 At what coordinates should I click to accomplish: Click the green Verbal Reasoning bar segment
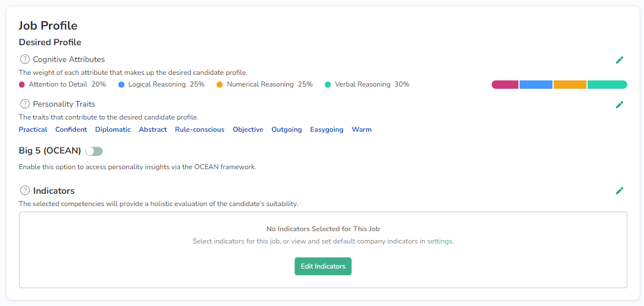point(607,85)
